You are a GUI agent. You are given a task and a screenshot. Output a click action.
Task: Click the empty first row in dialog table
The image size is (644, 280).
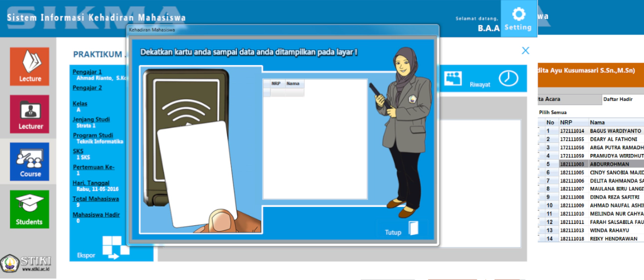pos(284,92)
